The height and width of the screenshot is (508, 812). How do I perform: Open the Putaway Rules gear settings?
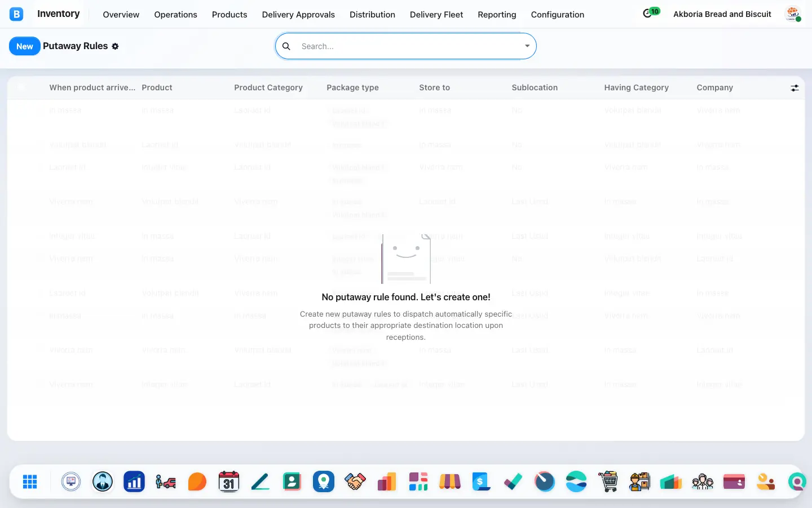point(115,46)
